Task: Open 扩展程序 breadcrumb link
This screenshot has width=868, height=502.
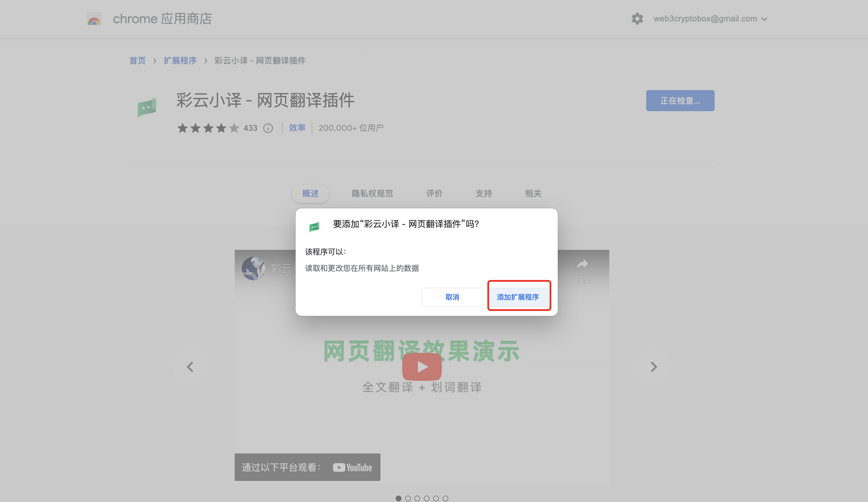Action: (180, 61)
